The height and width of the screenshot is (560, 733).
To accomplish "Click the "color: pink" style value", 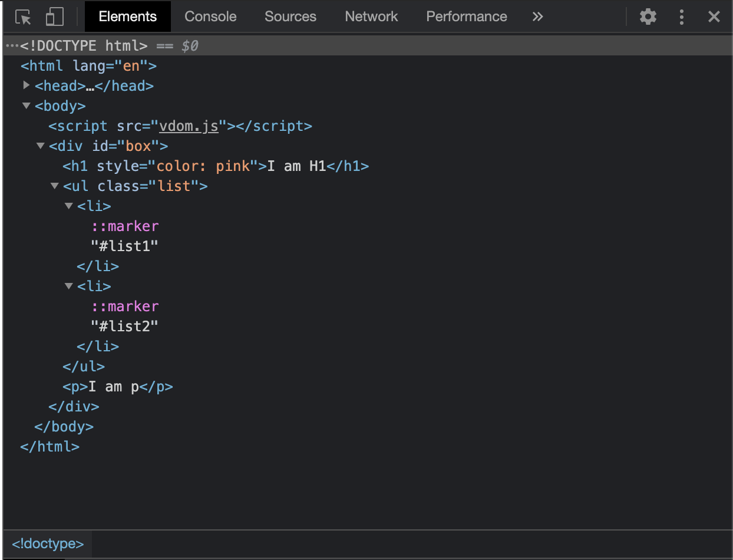I will pyautogui.click(x=203, y=166).
